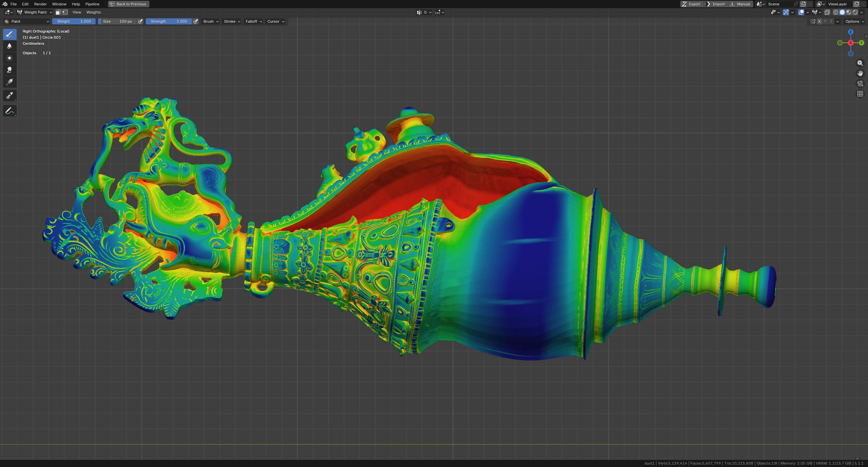The width and height of the screenshot is (868, 467).
Task: Click the Blender logo menu icon
Action: coord(5,4)
